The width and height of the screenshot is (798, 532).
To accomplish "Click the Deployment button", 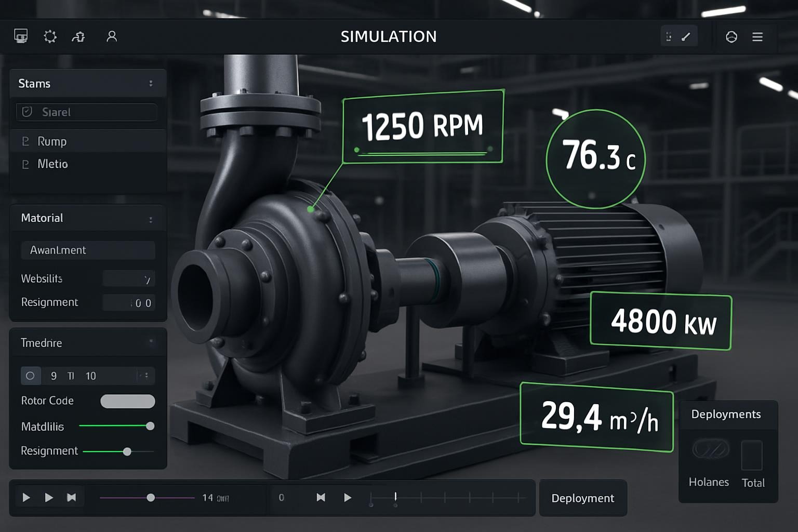I will (582, 498).
